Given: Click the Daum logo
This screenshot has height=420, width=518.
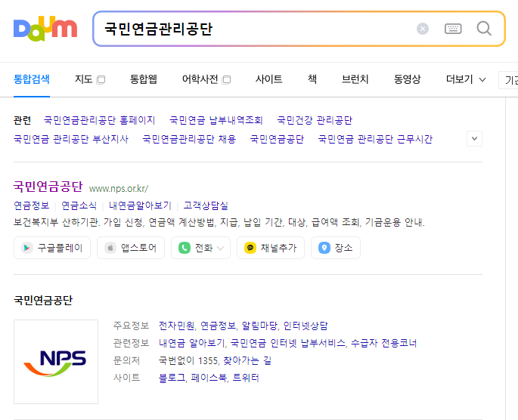Looking at the screenshot, I should click(x=45, y=29).
